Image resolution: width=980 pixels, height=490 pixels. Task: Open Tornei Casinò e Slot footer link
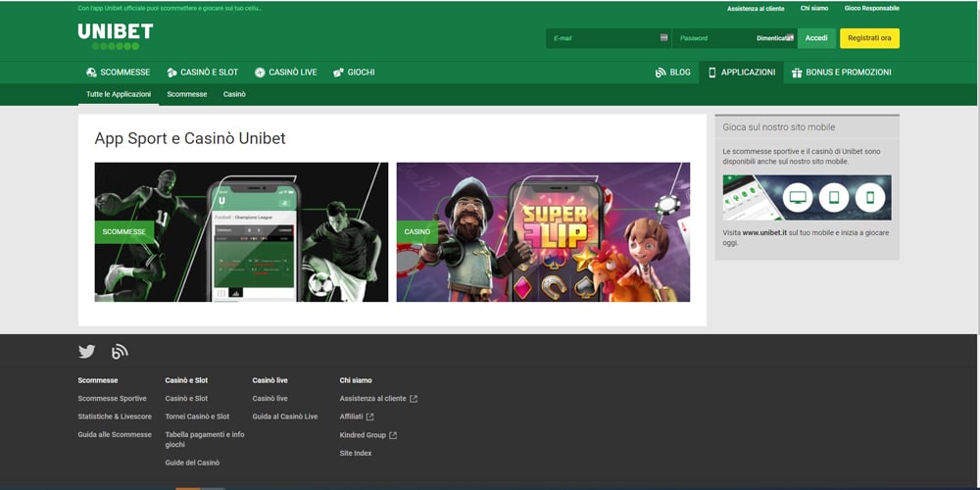pyautogui.click(x=198, y=416)
